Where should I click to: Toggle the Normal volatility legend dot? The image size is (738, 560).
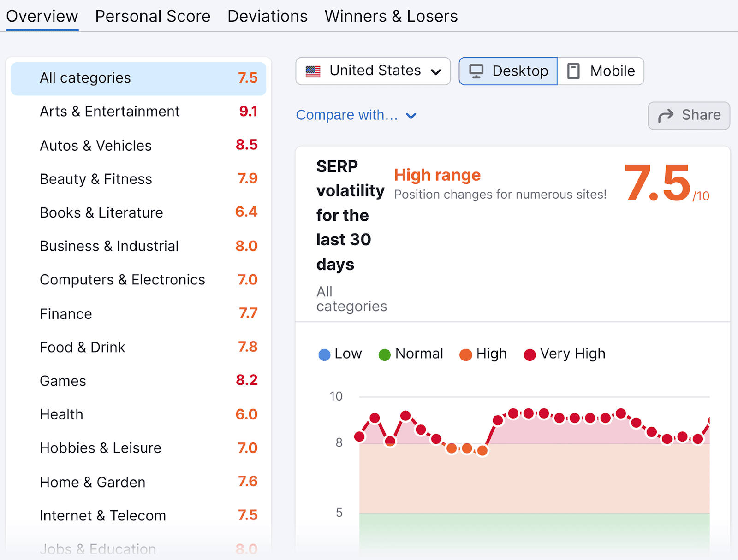tap(384, 354)
